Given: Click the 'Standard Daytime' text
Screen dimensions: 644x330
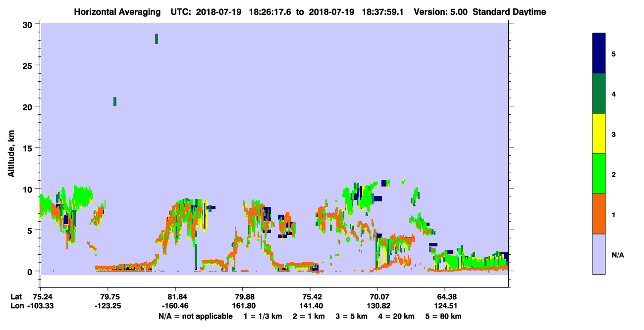Looking at the screenshot, I should click(x=509, y=12).
